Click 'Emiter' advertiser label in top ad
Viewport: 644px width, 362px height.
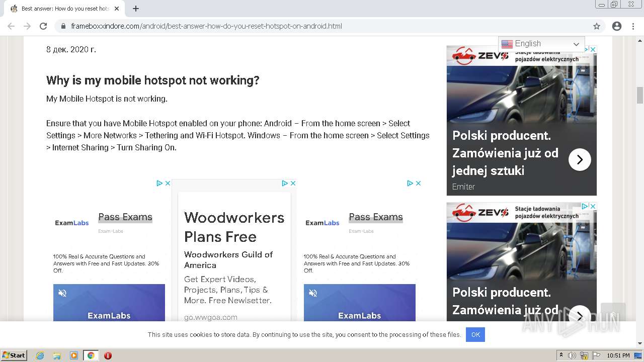tap(463, 187)
